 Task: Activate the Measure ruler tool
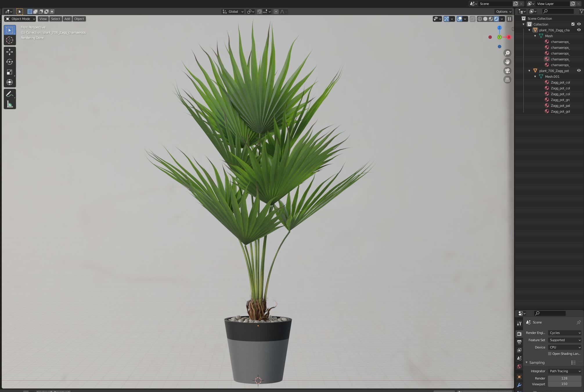point(10,104)
